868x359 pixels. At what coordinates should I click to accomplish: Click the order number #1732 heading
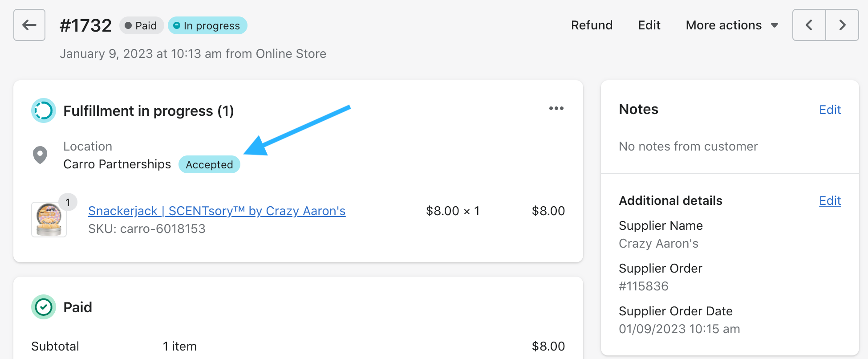tap(86, 26)
